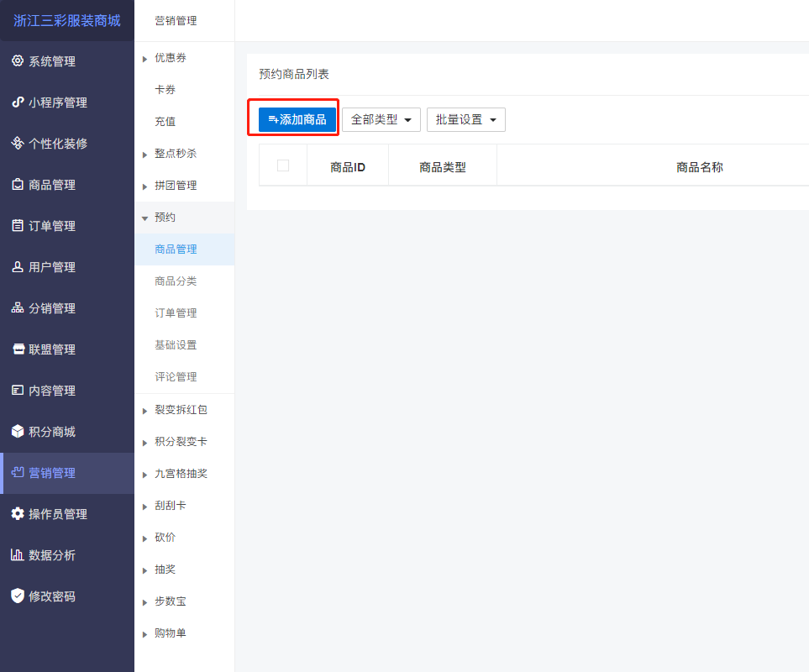Open the 批量设置 dropdown
The height and width of the screenshot is (672, 809).
pos(466,119)
